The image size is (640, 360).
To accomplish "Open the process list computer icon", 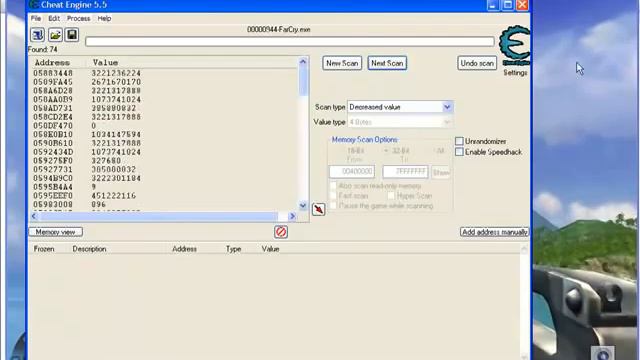I will coord(38,35).
